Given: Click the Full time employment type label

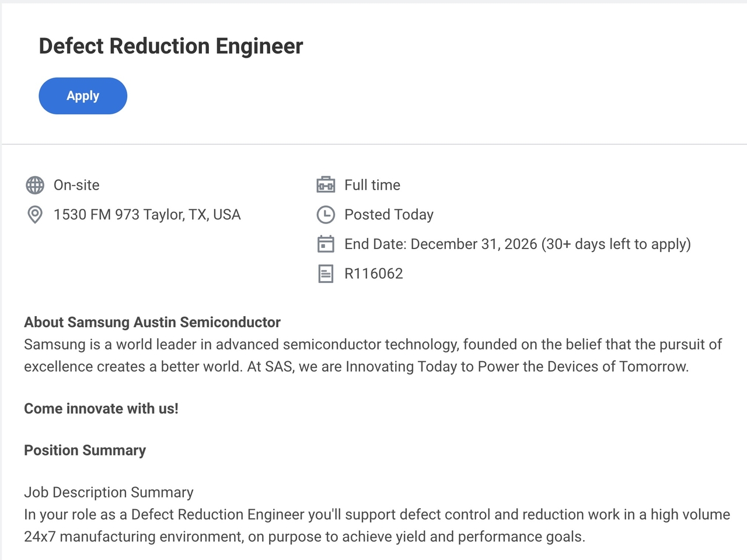Looking at the screenshot, I should pyautogui.click(x=372, y=185).
